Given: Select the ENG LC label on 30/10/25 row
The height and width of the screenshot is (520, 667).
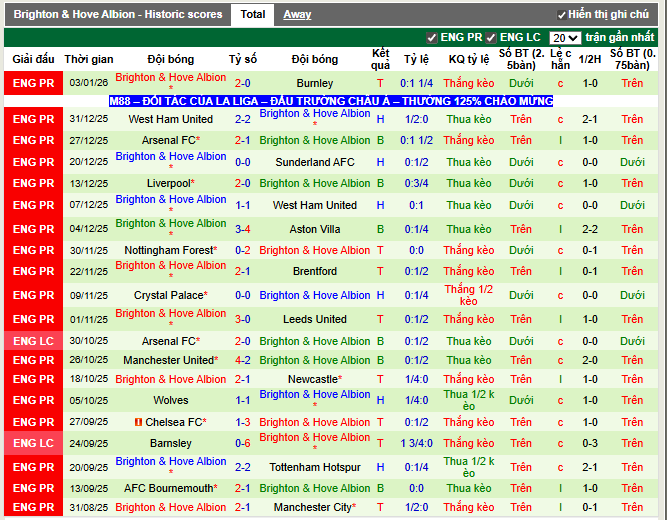Looking at the screenshot, I should (34, 341).
